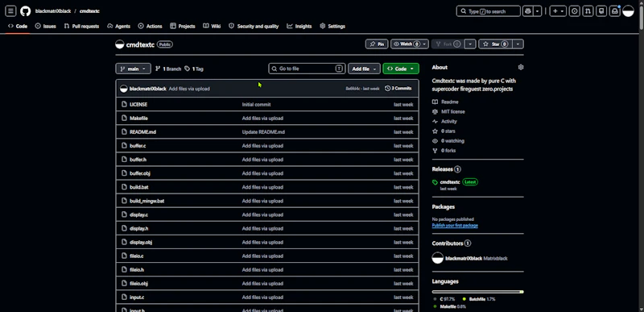
Task: Open the create new plus menu
Action: [x=558, y=11]
